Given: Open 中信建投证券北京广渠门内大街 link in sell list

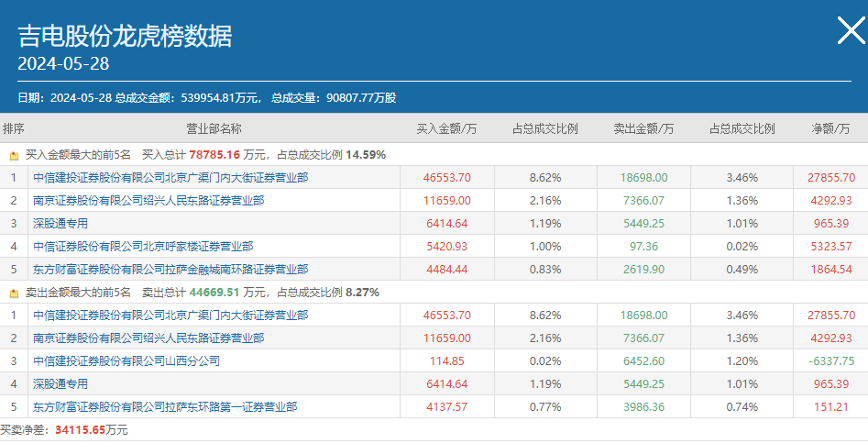Looking at the screenshot, I should (x=170, y=316).
